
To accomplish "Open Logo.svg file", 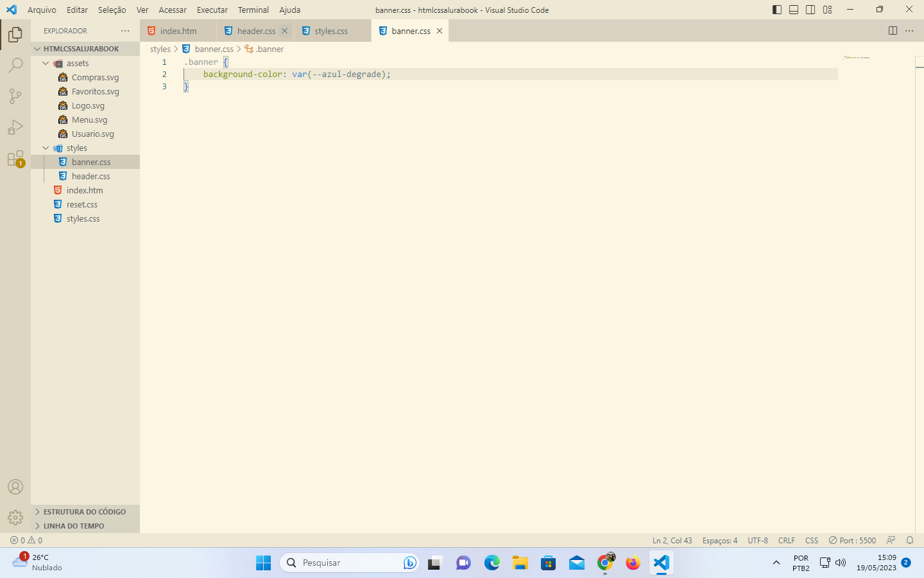I will point(85,105).
